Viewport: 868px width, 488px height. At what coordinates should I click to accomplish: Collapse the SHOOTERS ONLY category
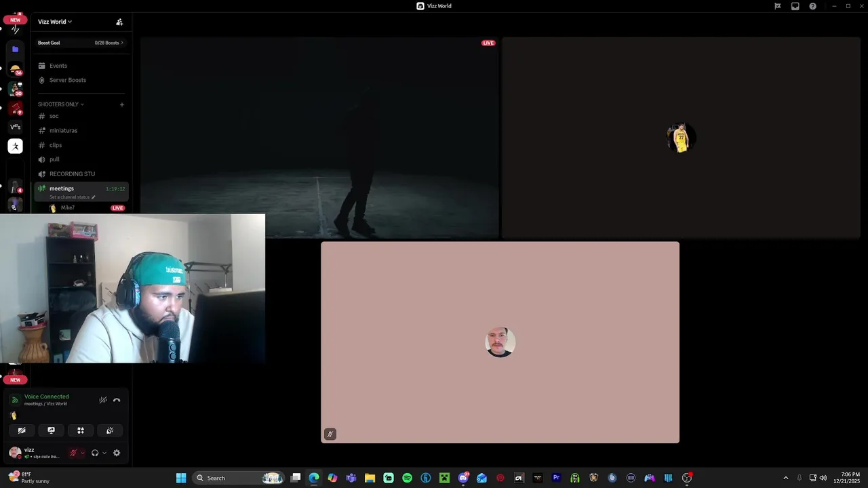coord(61,104)
